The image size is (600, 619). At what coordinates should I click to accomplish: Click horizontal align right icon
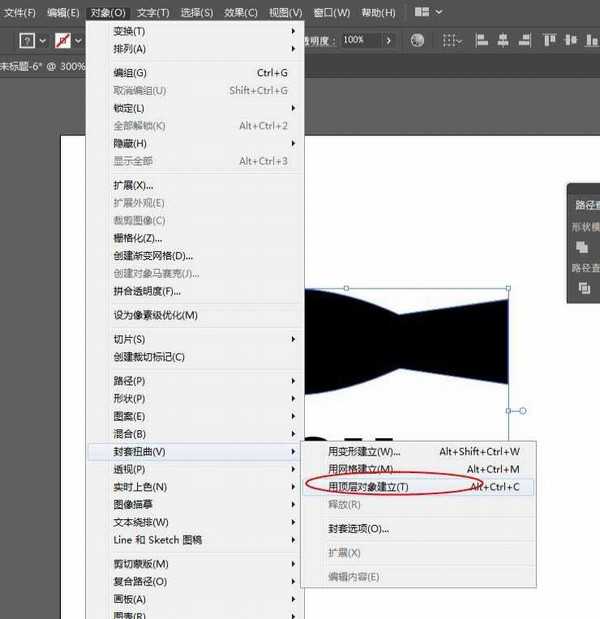[525, 40]
